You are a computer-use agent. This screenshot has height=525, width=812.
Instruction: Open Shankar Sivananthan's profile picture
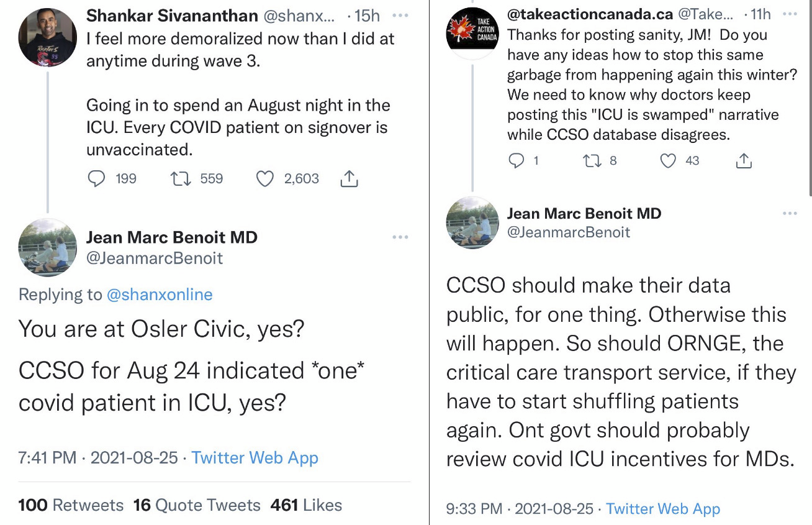tap(48, 39)
